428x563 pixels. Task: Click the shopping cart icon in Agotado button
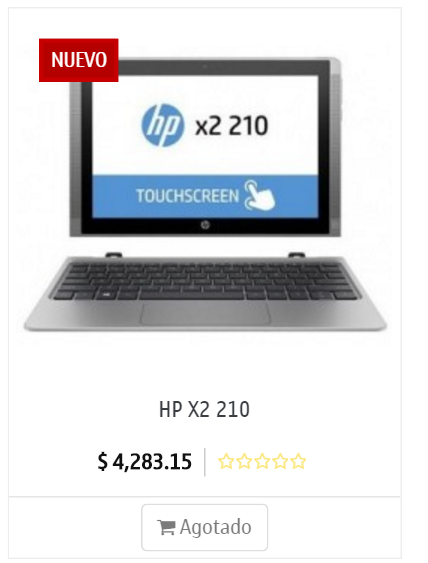[x=166, y=527]
